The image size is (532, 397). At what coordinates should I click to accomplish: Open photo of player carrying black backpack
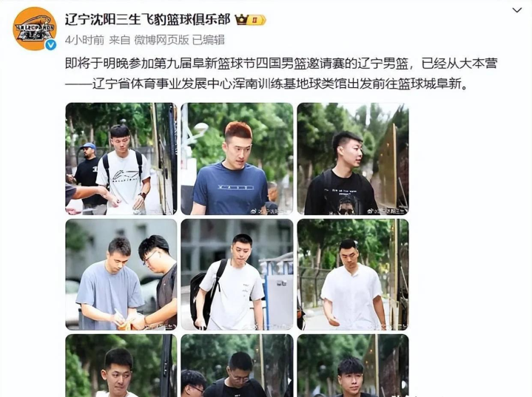tap(237, 274)
